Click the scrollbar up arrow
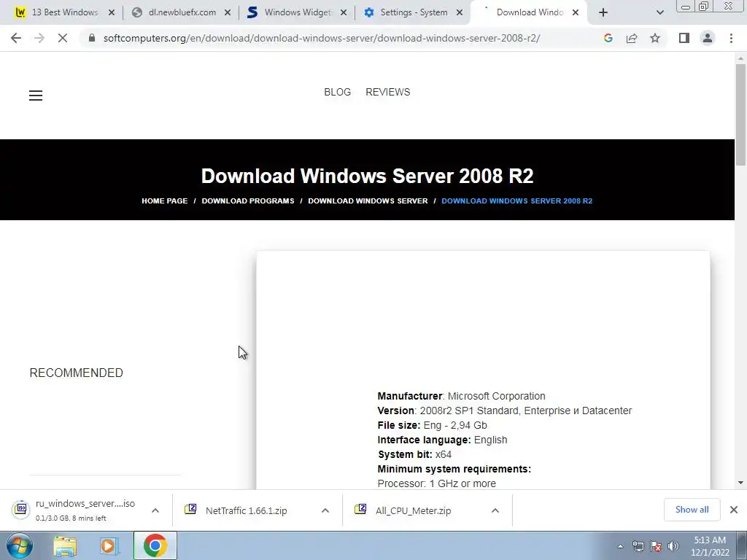The height and width of the screenshot is (560, 747). tap(740, 58)
